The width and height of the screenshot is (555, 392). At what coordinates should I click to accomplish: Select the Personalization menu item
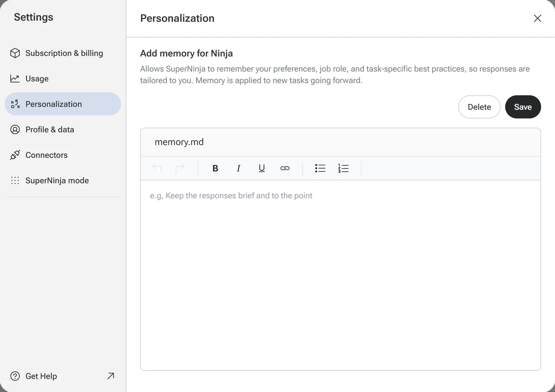(63, 104)
